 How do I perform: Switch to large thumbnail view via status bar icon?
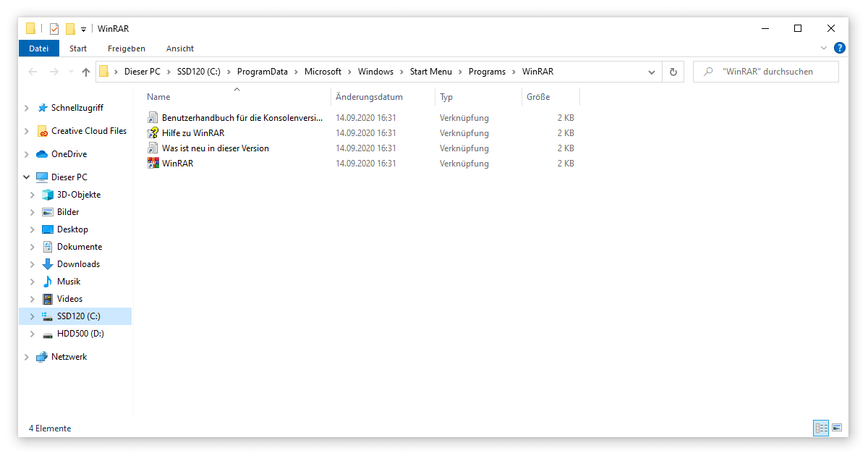click(838, 428)
